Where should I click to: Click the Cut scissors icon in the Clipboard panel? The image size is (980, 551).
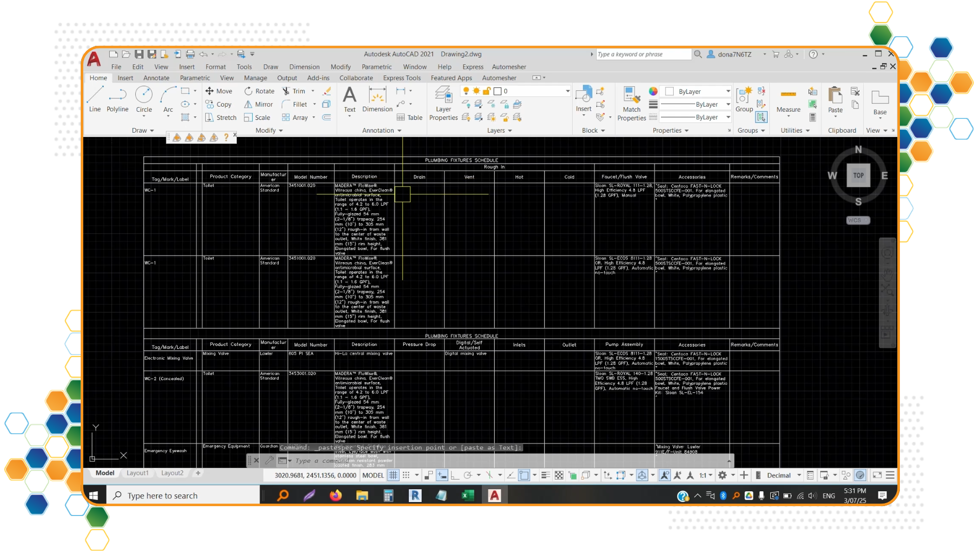855,91
